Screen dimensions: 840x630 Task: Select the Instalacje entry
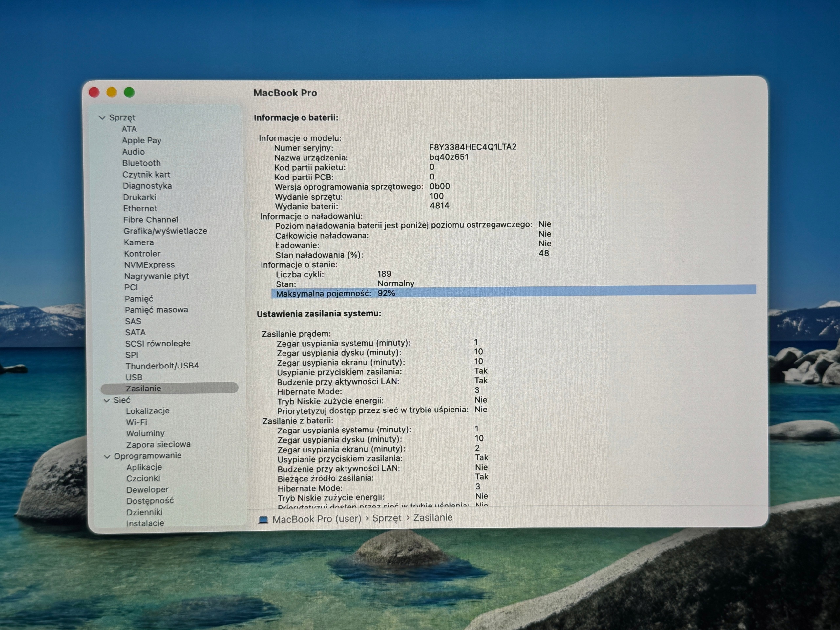click(145, 523)
